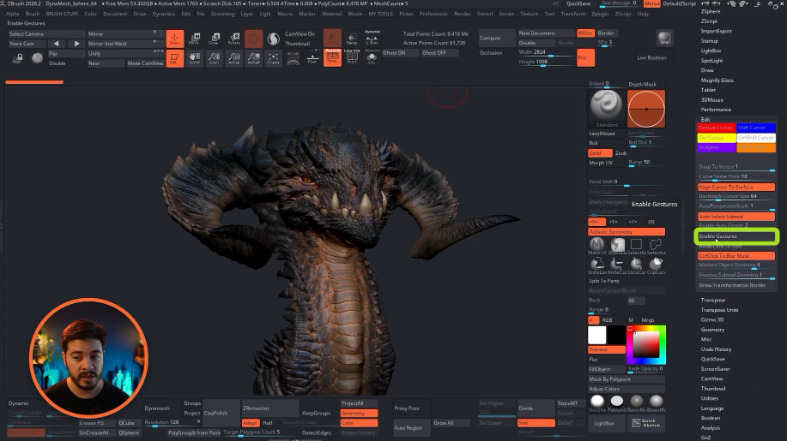The width and height of the screenshot is (787, 441).
Task: Expand the QuickSave preferences section
Action: click(713, 359)
